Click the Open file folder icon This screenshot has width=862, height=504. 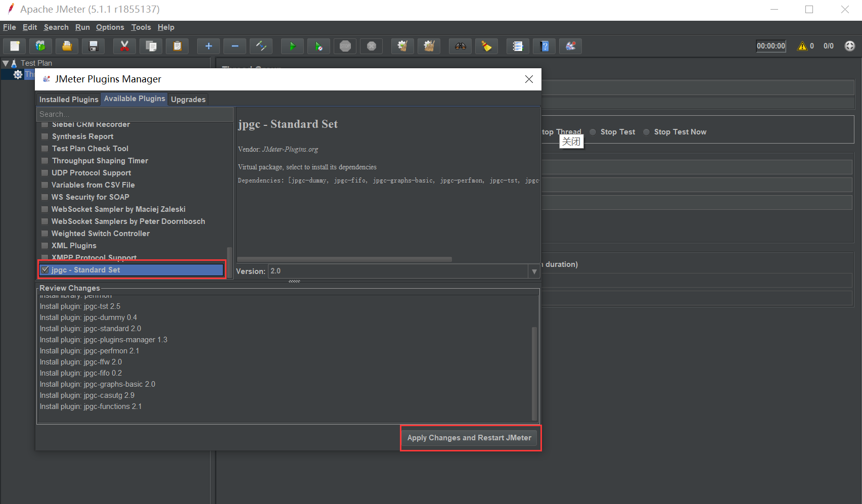[67, 46]
